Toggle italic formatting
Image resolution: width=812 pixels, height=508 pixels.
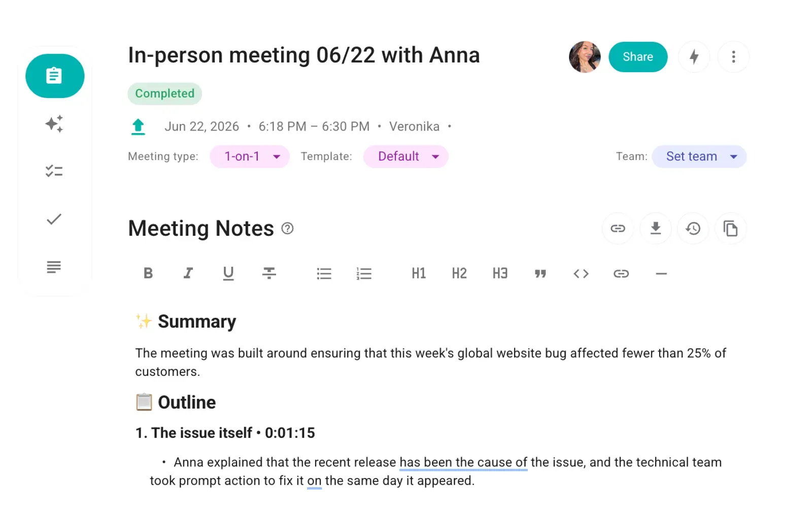coord(188,273)
